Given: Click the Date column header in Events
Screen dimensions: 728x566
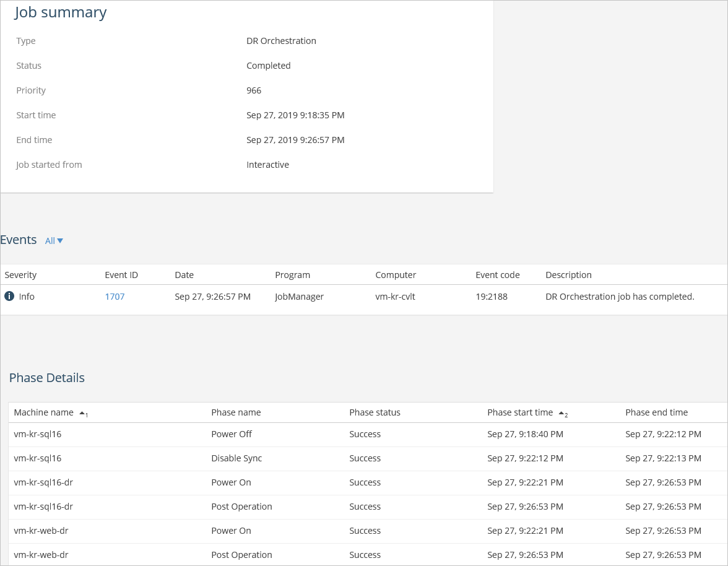Looking at the screenshot, I should point(184,275).
